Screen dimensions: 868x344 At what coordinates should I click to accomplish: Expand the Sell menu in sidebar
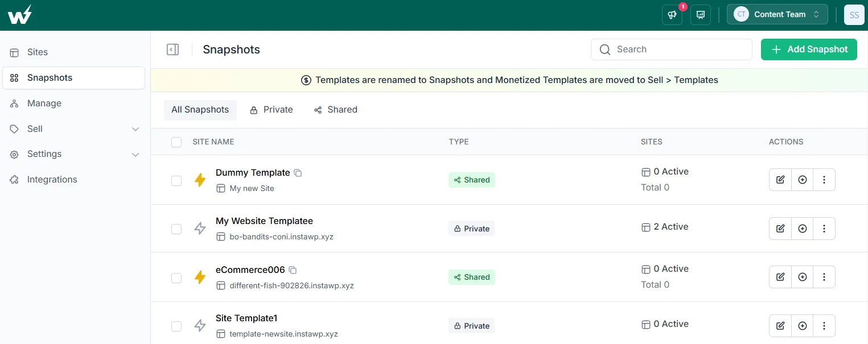pyautogui.click(x=74, y=129)
